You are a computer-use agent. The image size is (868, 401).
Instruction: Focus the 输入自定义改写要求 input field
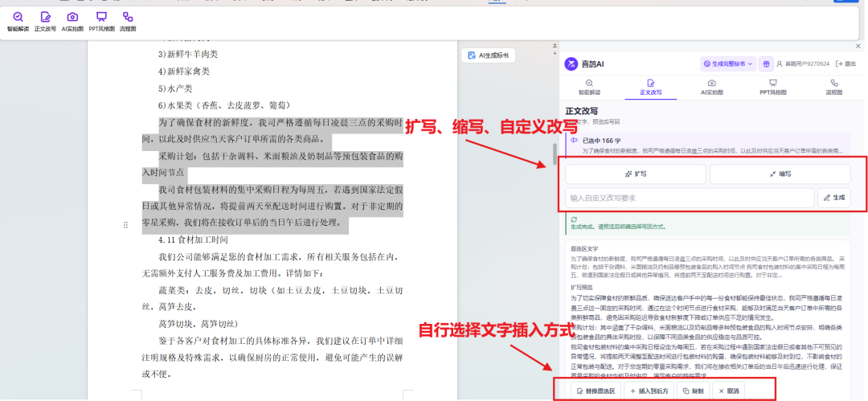[x=690, y=198]
